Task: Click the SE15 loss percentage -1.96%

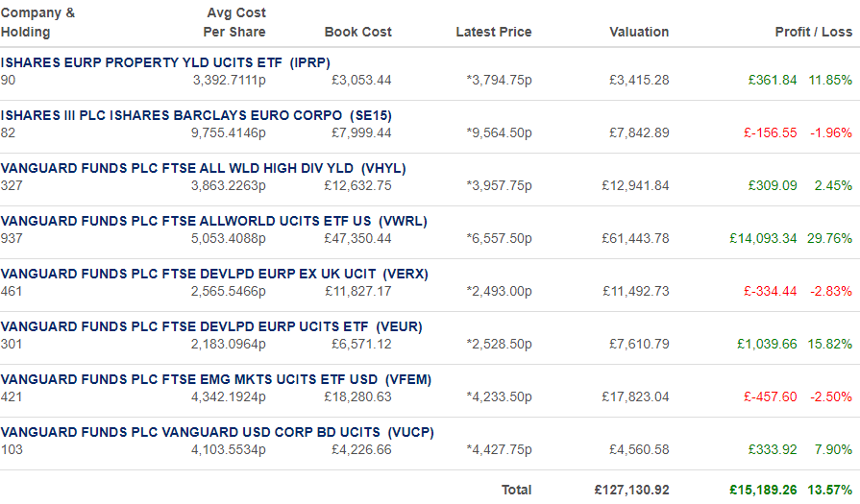Action: click(831, 132)
